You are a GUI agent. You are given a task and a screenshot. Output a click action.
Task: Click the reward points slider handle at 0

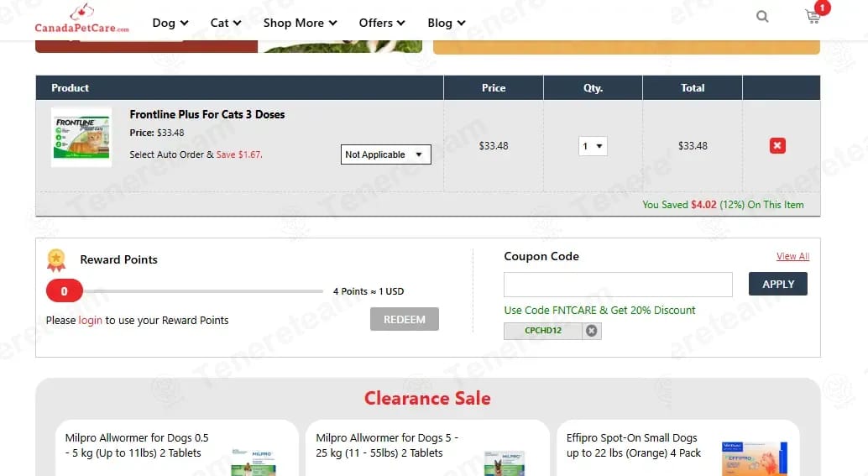pos(64,291)
